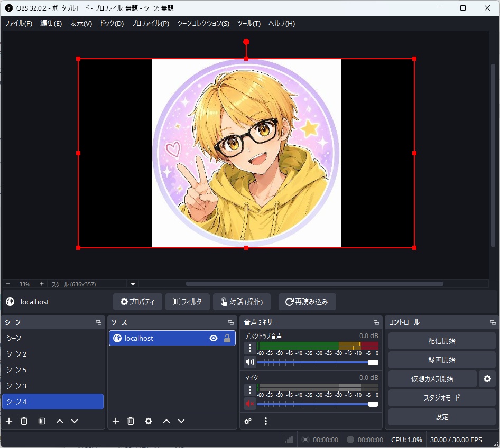Select scene シーン 4
This screenshot has width=500, height=448.
tap(53, 402)
